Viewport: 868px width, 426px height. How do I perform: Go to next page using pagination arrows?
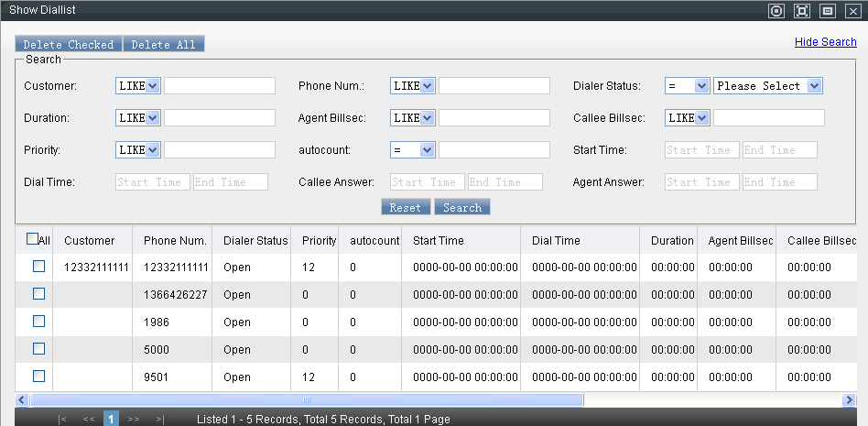(134, 420)
